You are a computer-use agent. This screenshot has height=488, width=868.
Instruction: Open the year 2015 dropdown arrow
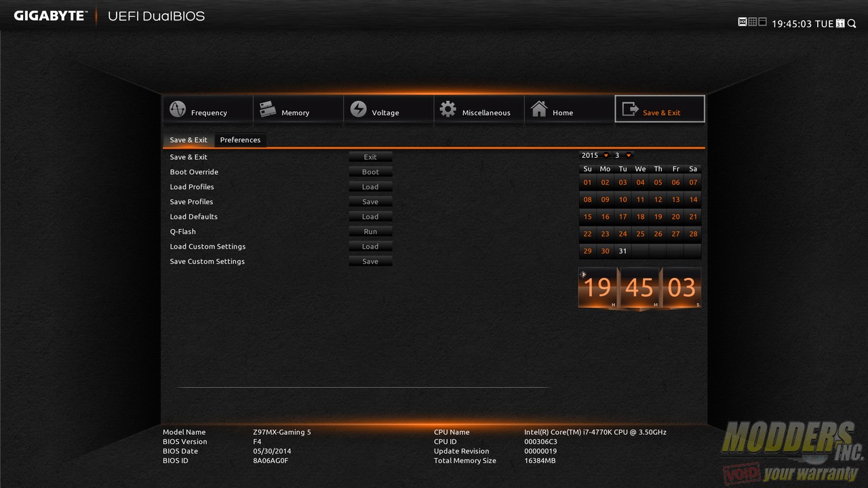(606, 156)
